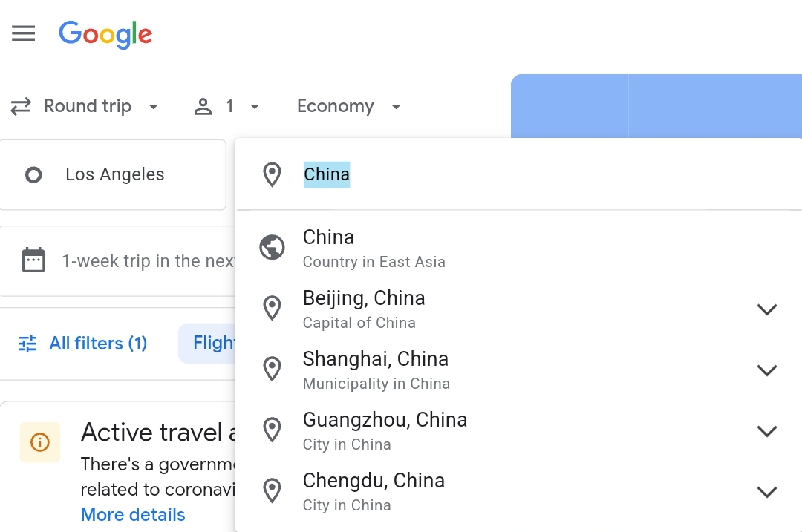Open the passenger count dropdown arrow

click(x=255, y=107)
